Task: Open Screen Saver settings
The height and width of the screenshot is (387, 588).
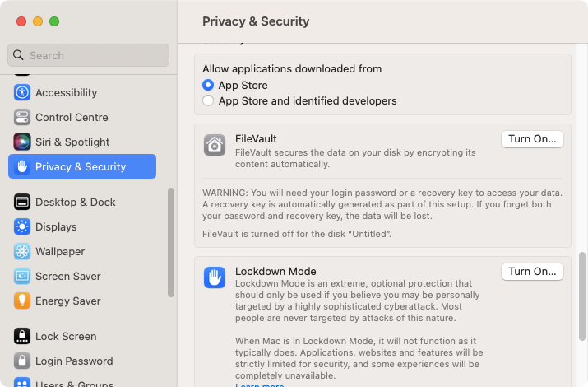Action: click(x=82, y=277)
